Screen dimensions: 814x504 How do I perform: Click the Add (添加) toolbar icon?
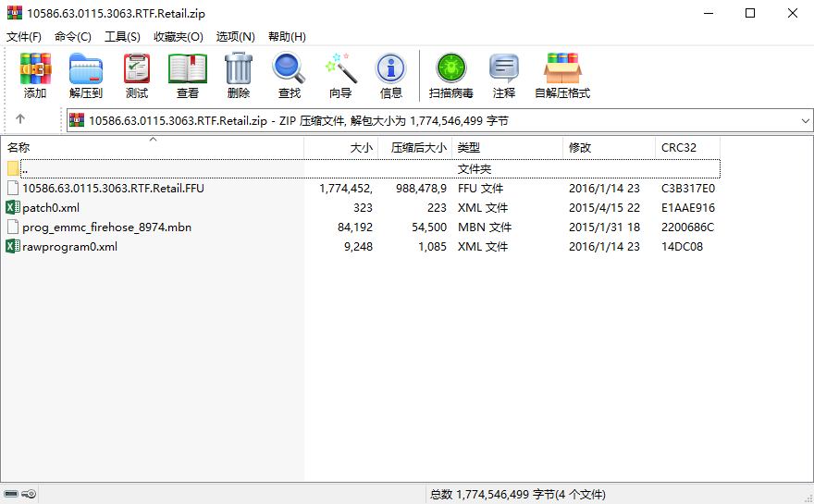coord(35,68)
